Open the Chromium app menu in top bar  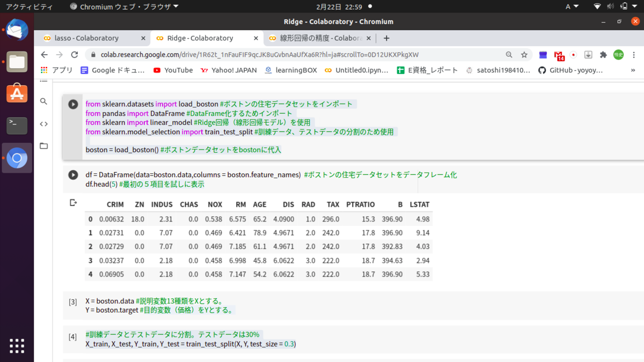pos(124,6)
